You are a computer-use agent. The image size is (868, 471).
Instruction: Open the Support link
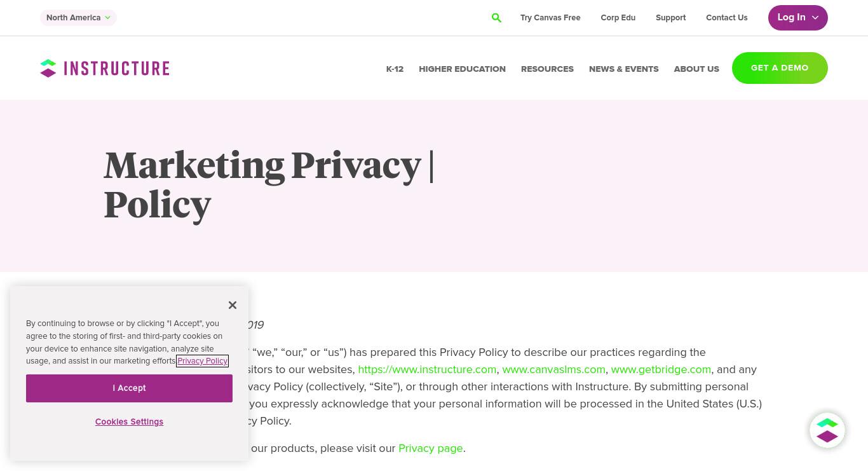pos(670,18)
